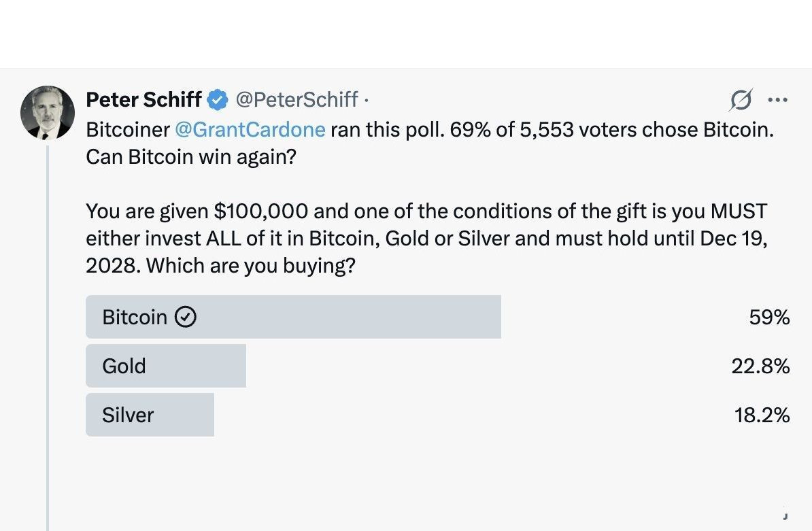Viewport: 812px width, 531px height.
Task: Open the three-dot more options menu
Action: [x=777, y=100]
